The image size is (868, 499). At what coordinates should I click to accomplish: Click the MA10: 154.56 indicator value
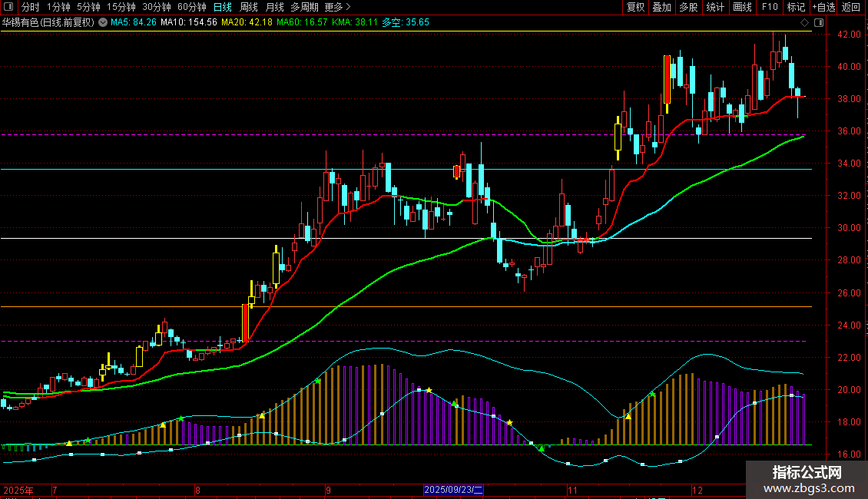point(189,22)
